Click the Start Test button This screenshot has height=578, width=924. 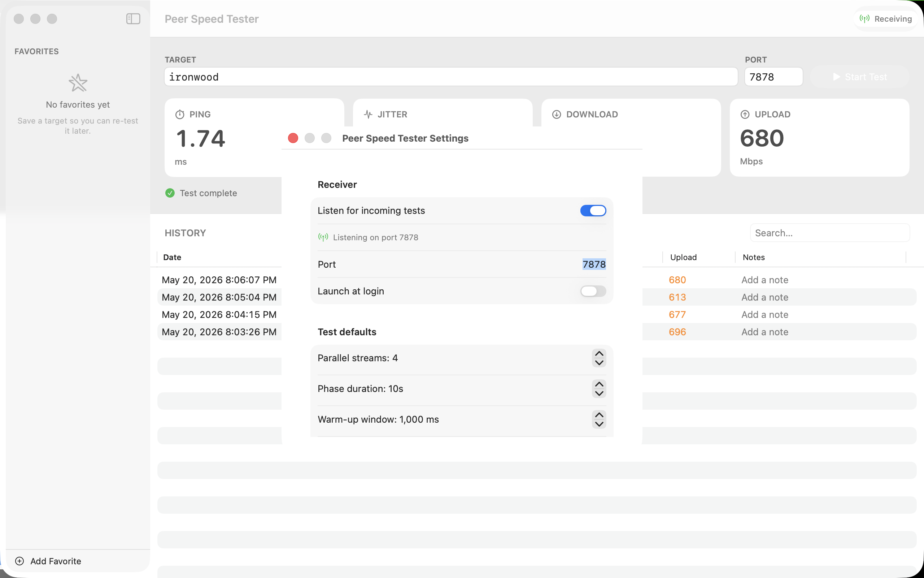coord(859,77)
